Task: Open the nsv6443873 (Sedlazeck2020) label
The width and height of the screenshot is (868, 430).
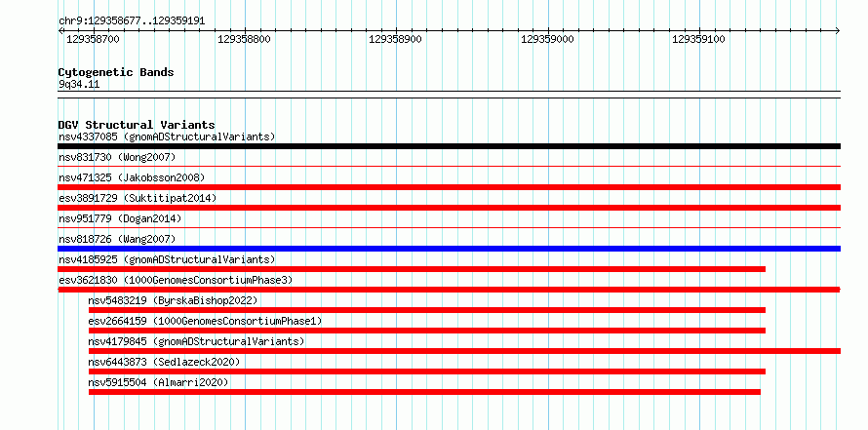Action: (164, 362)
